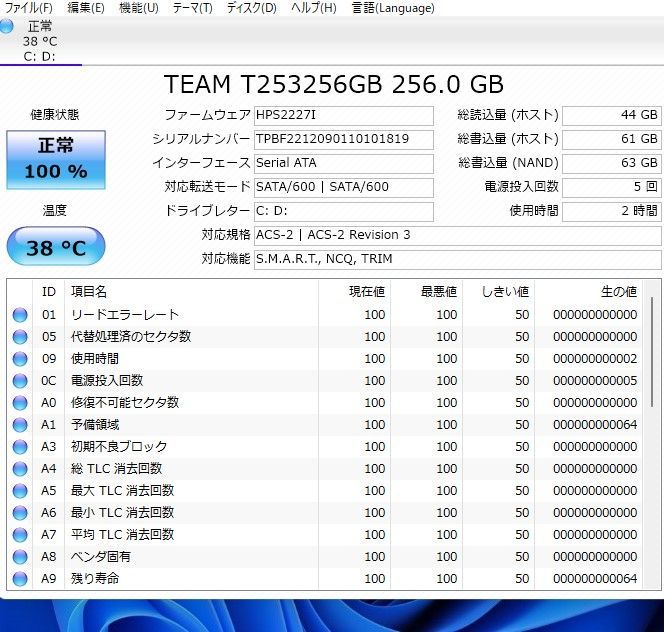The width and height of the screenshot is (664, 632).
Task: Click the drive letter field in the details
Action: click(343, 211)
